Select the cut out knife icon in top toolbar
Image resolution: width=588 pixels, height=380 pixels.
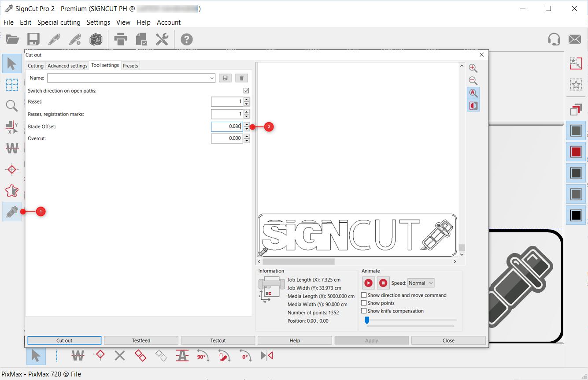54,40
